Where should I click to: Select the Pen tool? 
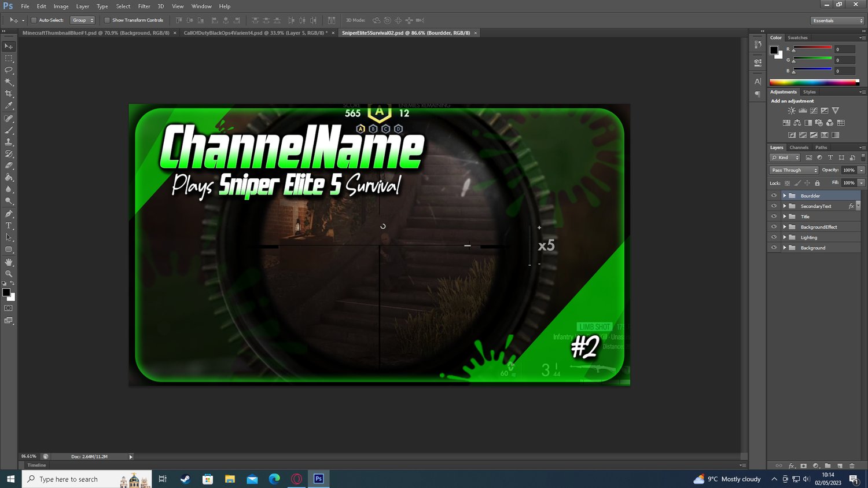(x=9, y=214)
